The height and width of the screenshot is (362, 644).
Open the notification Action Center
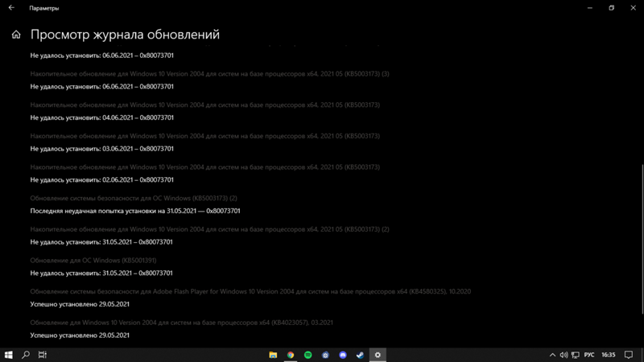point(629,355)
